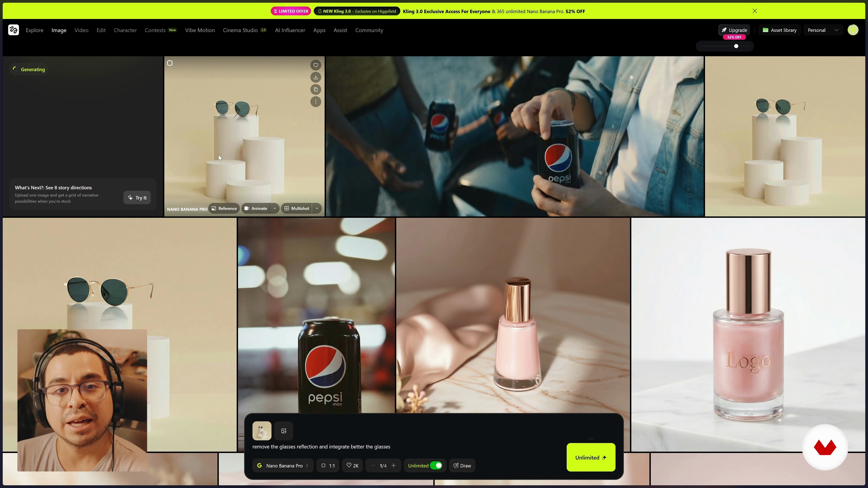Download the hovered sunglasses image
Screen dimensions: 868x488
(315, 77)
